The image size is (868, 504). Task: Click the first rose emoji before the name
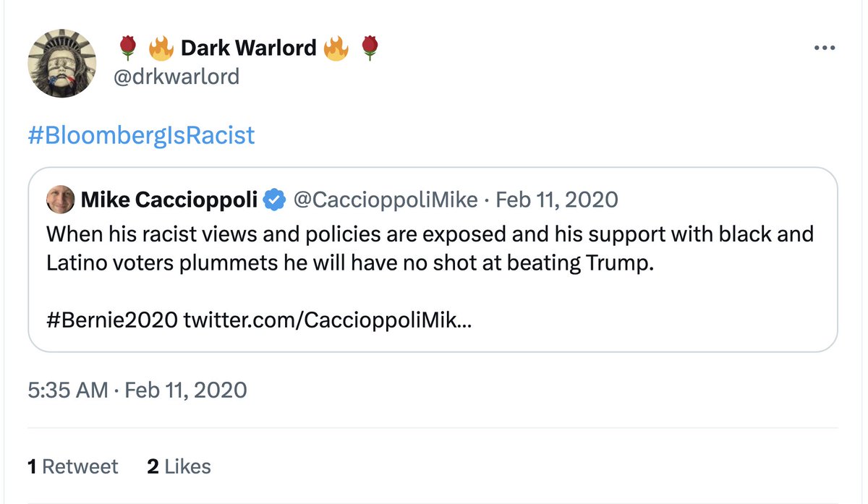[x=127, y=48]
